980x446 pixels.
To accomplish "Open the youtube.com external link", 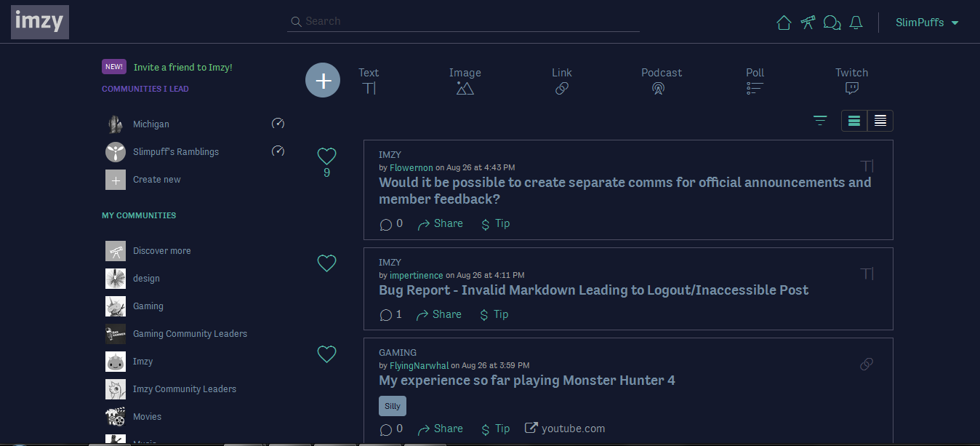I will pyautogui.click(x=565, y=429).
